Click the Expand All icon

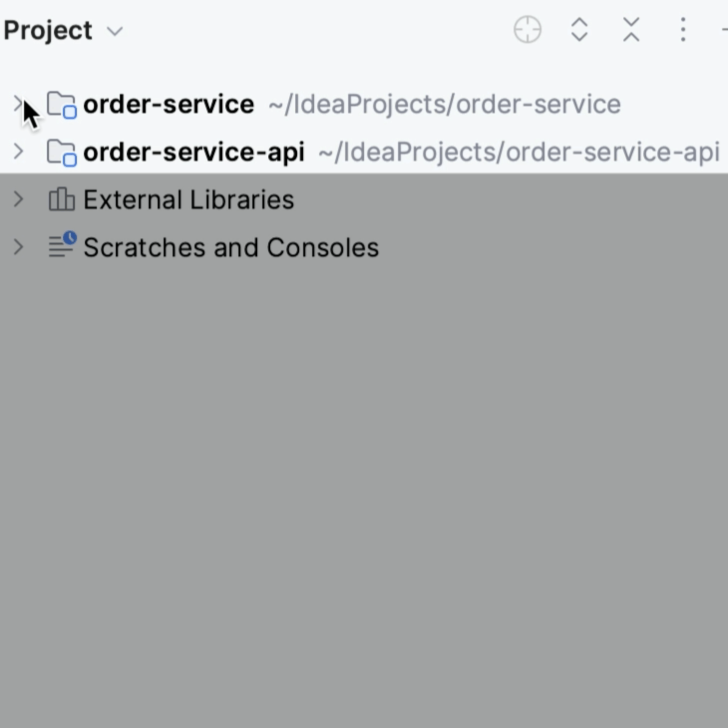tap(579, 30)
